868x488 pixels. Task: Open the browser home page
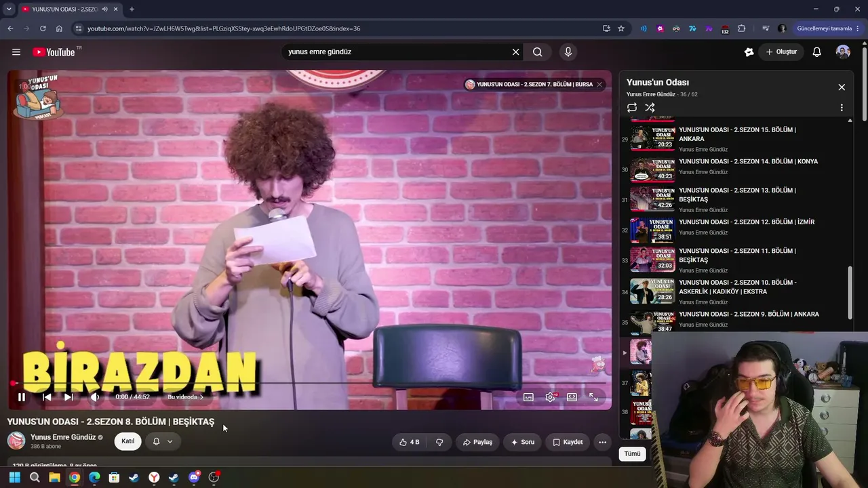59,28
